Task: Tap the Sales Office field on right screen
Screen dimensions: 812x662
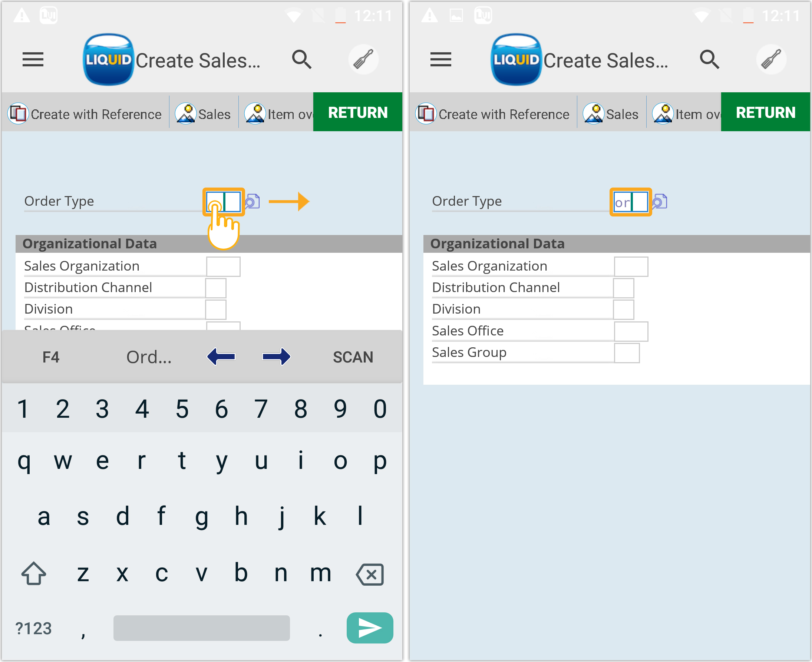Action: point(630,331)
